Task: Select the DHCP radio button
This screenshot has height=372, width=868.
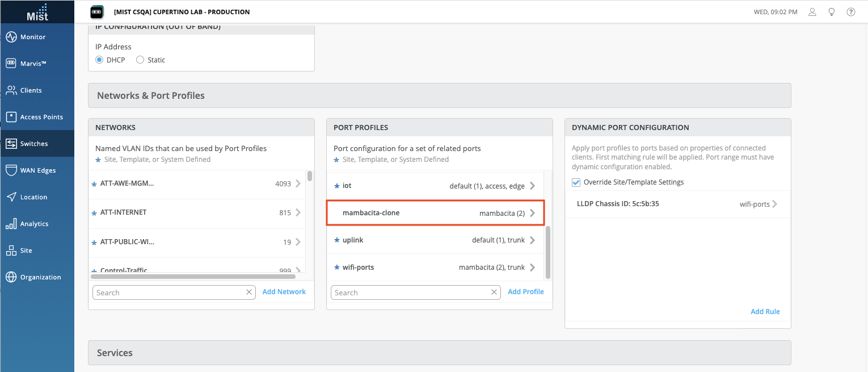Action: coord(99,60)
